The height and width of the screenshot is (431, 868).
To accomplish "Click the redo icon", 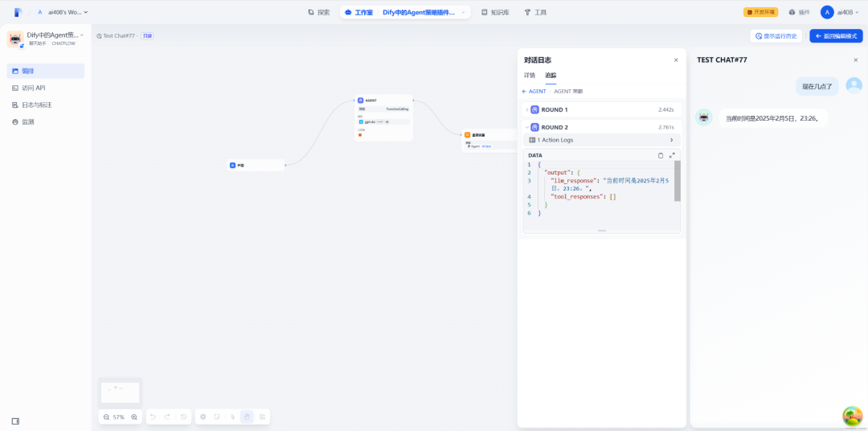I will coord(167,417).
